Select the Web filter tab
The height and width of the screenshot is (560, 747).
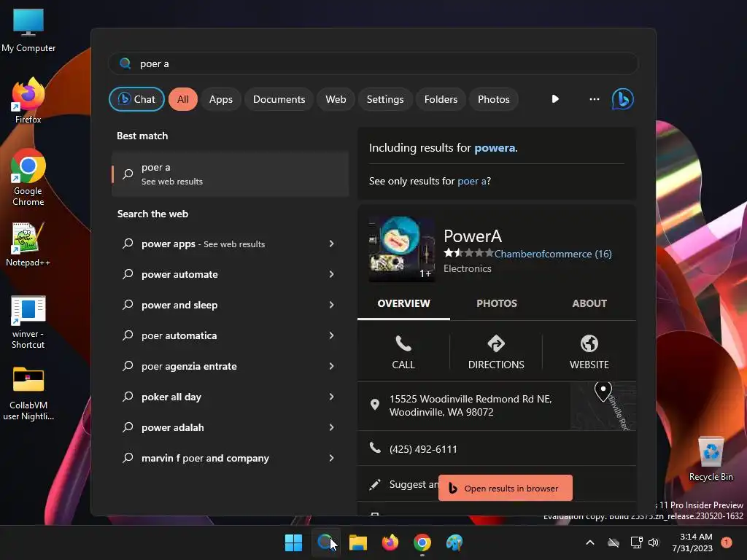pos(336,99)
